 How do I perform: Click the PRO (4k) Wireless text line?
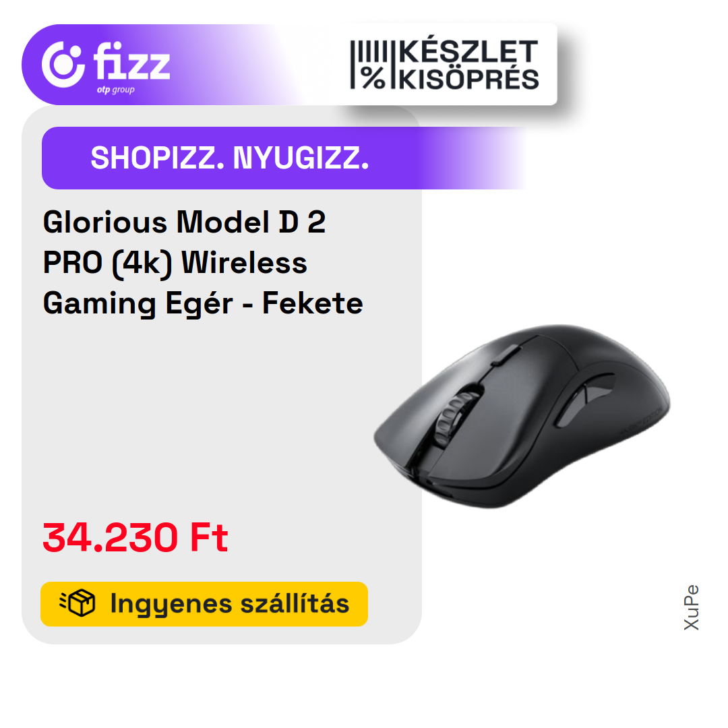click(175, 264)
